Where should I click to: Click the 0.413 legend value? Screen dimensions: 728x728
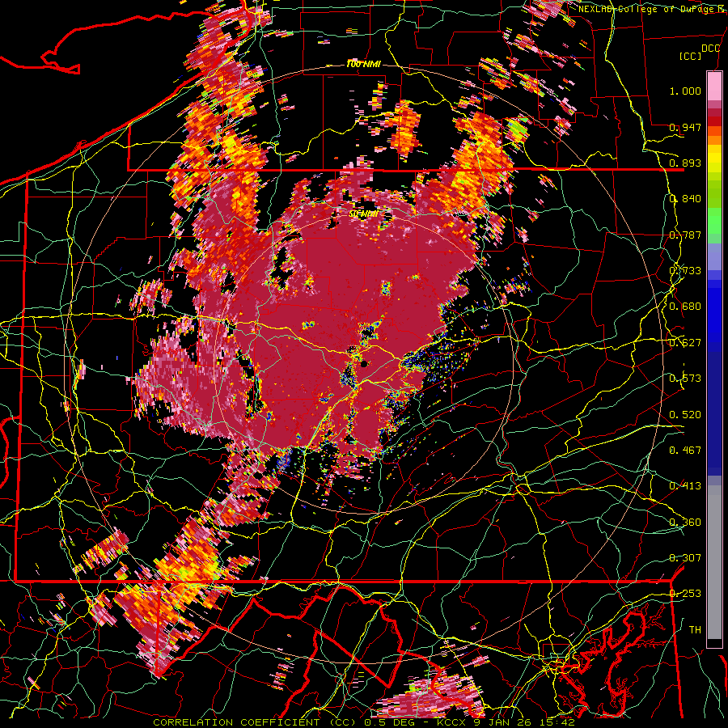[685, 486]
